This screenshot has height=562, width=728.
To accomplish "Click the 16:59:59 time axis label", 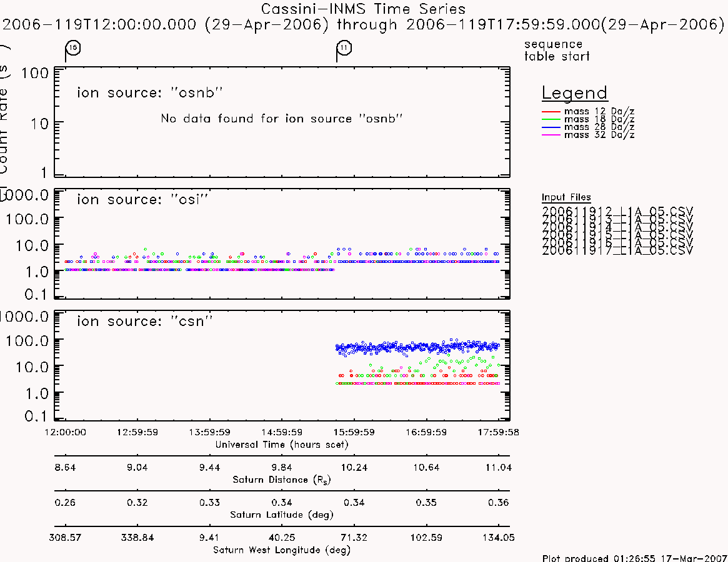I will (426, 432).
